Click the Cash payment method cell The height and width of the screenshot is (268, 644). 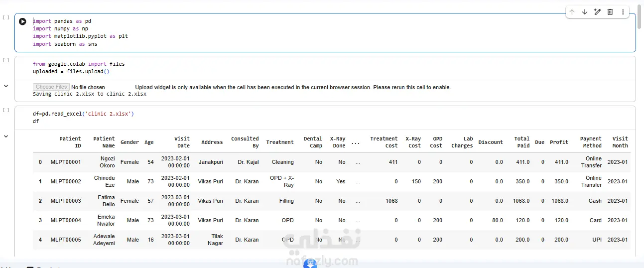pos(595,201)
